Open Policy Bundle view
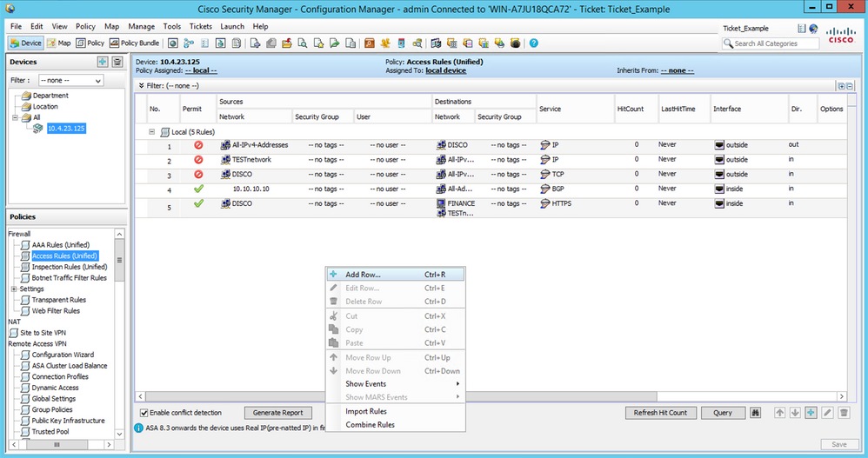The image size is (868, 458). [135, 43]
